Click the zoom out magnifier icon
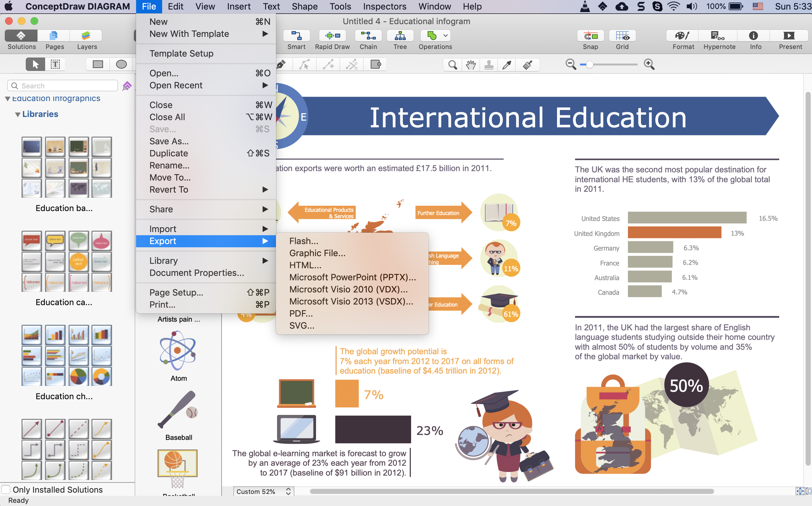 pyautogui.click(x=571, y=64)
